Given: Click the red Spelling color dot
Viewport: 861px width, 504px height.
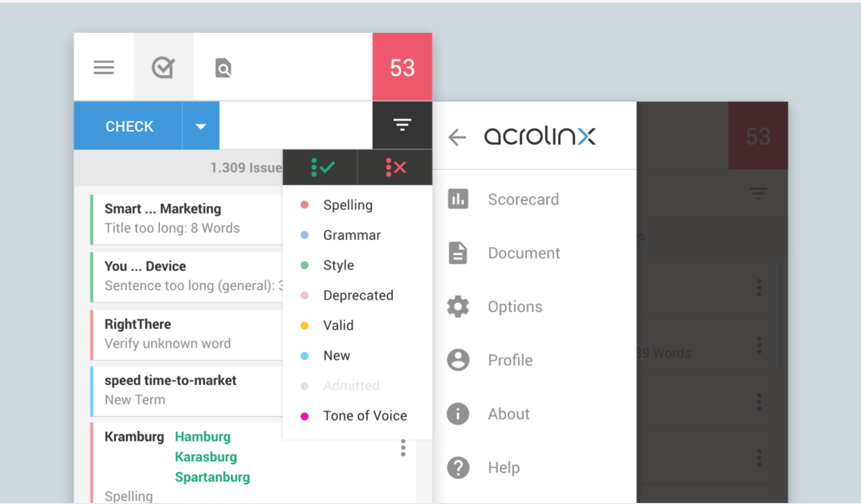Looking at the screenshot, I should [x=304, y=205].
